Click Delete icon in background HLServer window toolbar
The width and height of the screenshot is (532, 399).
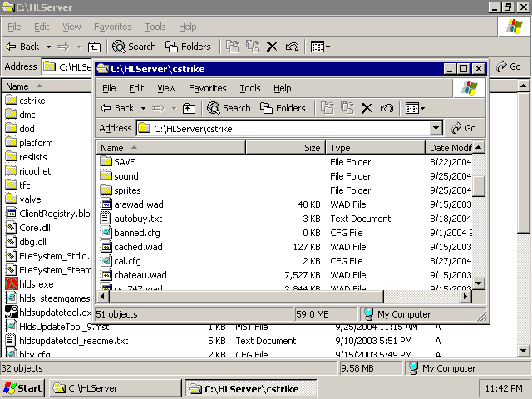272,47
